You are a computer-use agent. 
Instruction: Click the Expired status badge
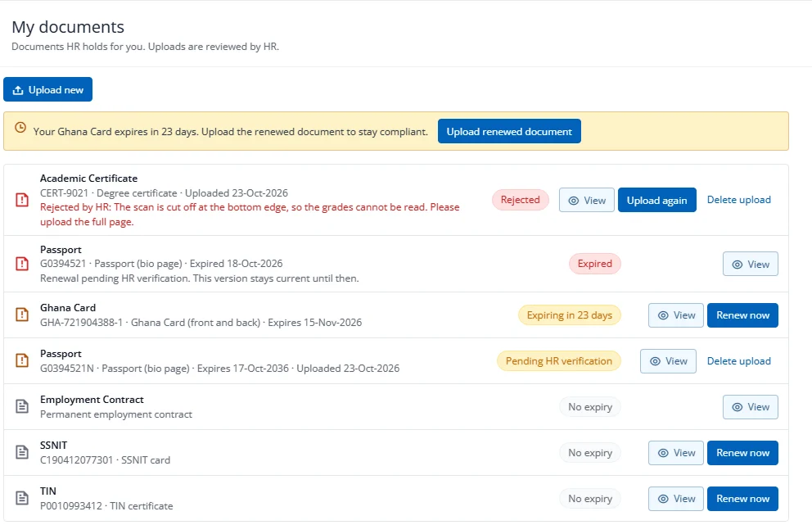tap(594, 264)
